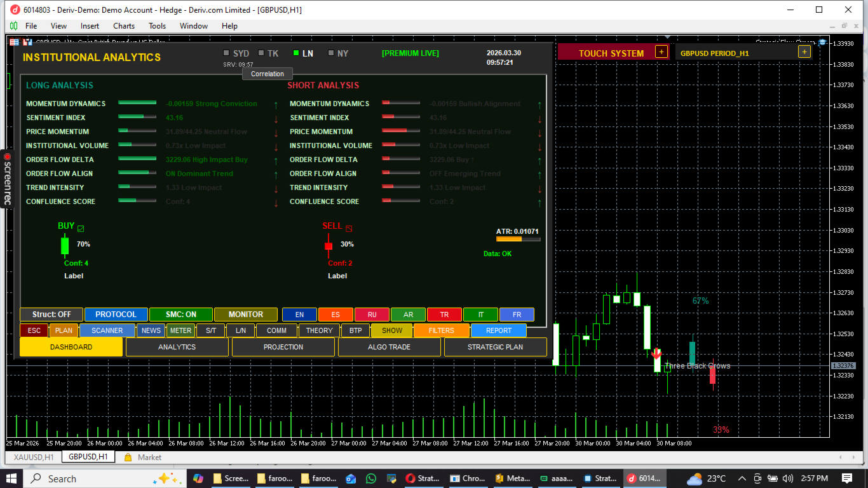Click the MetaTrader icon beside the File menu

coord(13,26)
